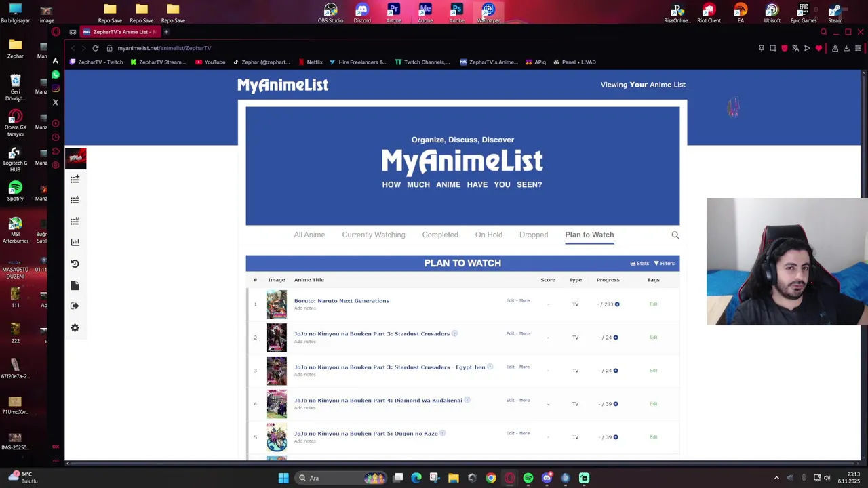The width and height of the screenshot is (868, 488).
Task: Open the statistics chart icon in MAL sidebar
Action: pos(75,242)
